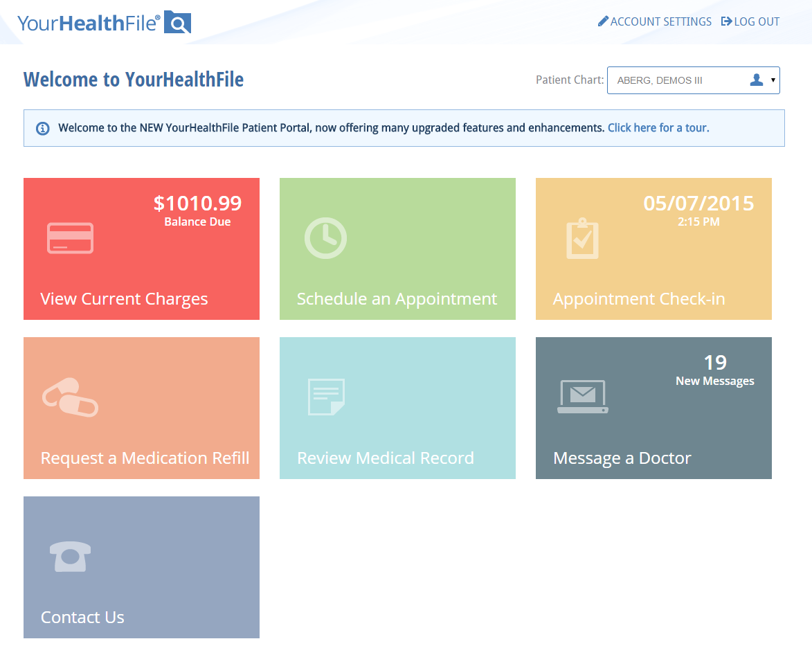
Task: Click the document icon on Review Medical Record tile
Action: [x=325, y=397]
